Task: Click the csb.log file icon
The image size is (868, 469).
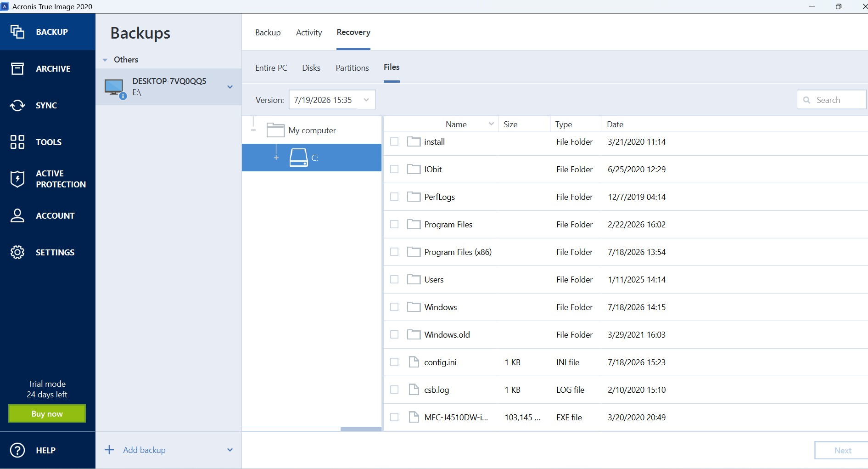Action: [414, 390]
